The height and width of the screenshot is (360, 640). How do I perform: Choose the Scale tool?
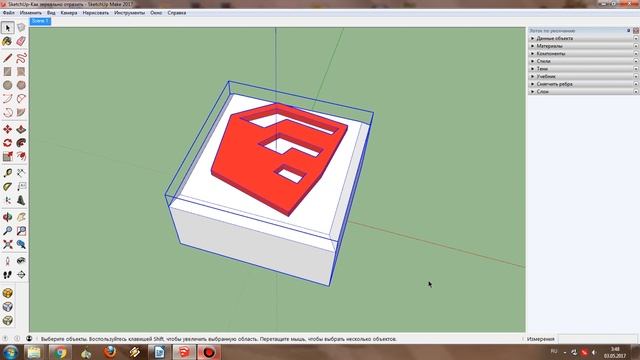point(7,156)
